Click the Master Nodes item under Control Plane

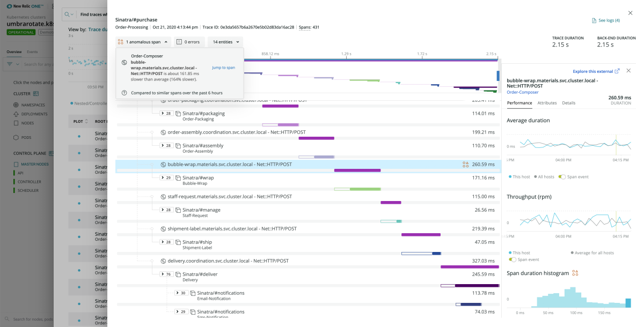click(x=34, y=164)
